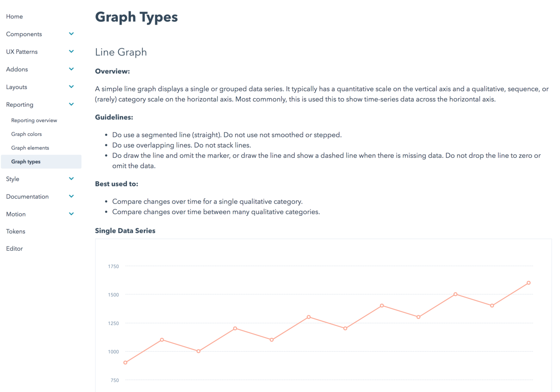Screen dimensions: 560x392
Task: Select the Graph types sidebar item
Action: pyautogui.click(x=41, y=162)
